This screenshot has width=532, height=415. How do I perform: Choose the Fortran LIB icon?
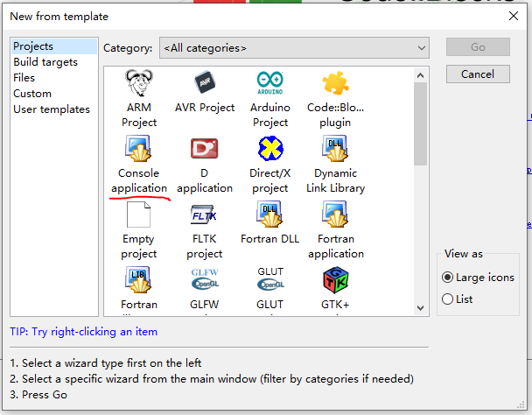138,280
